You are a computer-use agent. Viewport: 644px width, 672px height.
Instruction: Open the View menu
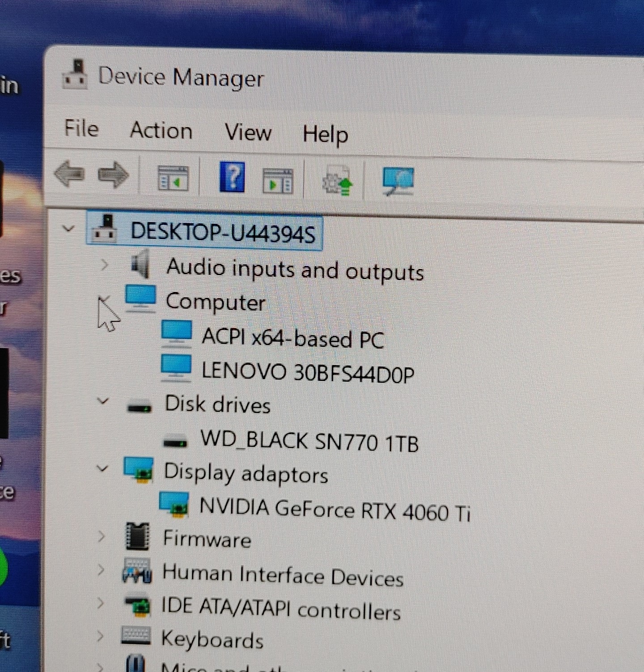248,132
